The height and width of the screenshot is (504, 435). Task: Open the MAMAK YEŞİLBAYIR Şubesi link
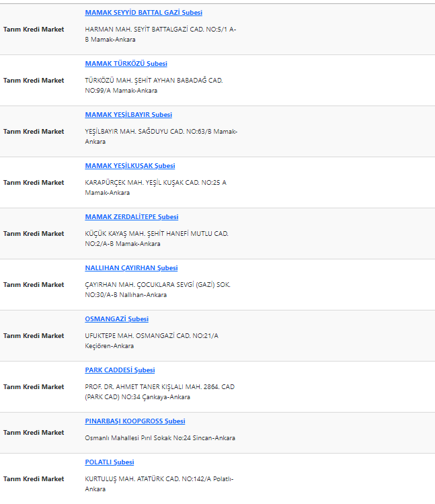coord(128,115)
